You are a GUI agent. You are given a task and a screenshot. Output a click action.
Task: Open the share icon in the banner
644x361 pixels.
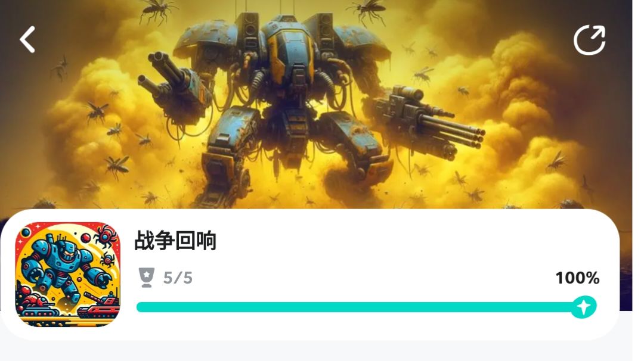pos(589,40)
